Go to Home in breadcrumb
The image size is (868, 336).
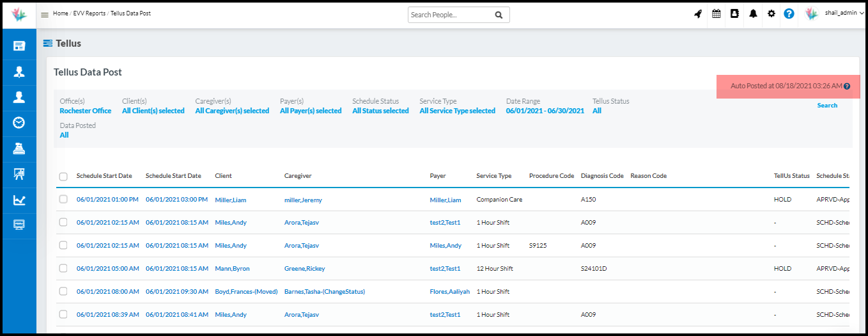(60, 13)
